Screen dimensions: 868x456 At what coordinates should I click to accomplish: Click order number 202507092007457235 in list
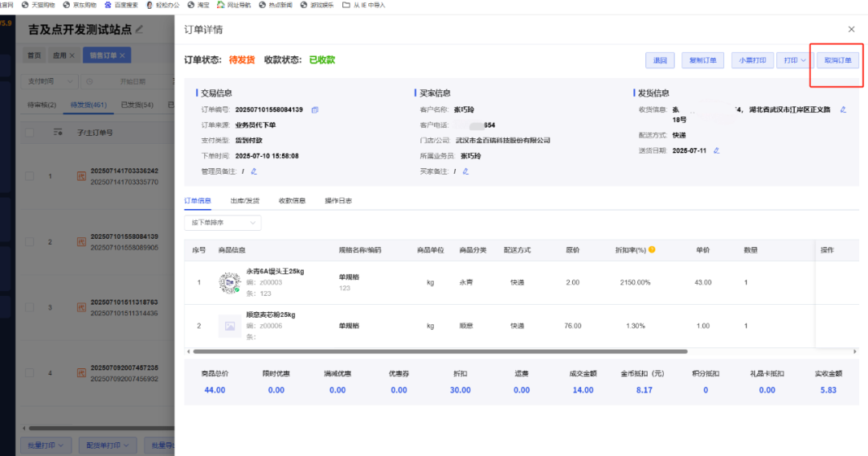pyautogui.click(x=124, y=368)
